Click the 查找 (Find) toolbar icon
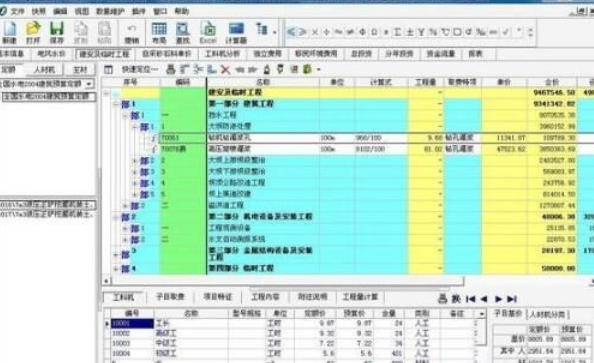This screenshot has width=594, height=363. 183,32
